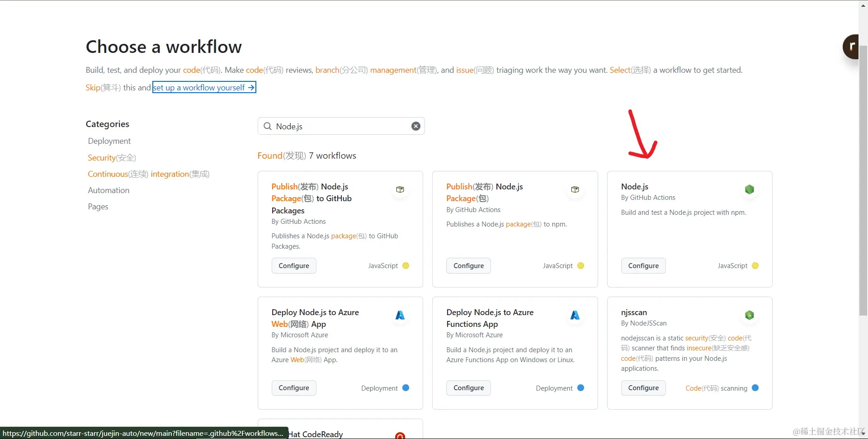Image resolution: width=868 pixels, height=439 pixels.
Task: Open the user avatar at top right
Action: point(851,47)
